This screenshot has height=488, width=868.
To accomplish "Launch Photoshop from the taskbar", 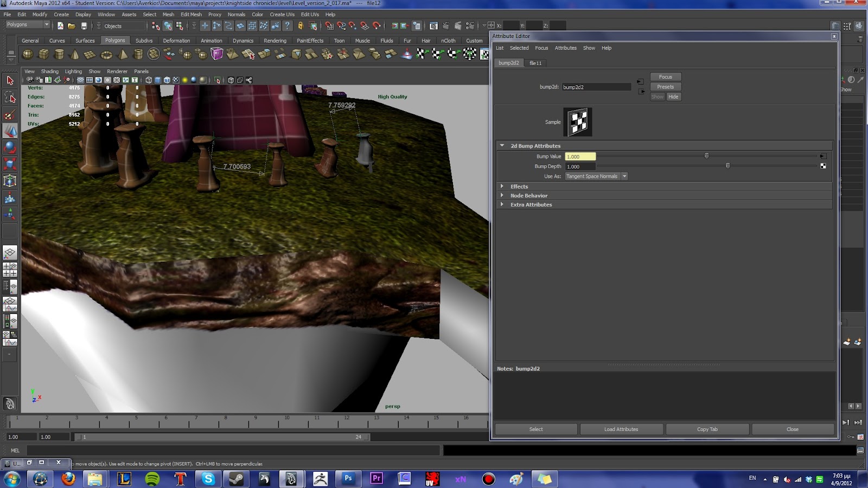I will pyautogui.click(x=348, y=479).
